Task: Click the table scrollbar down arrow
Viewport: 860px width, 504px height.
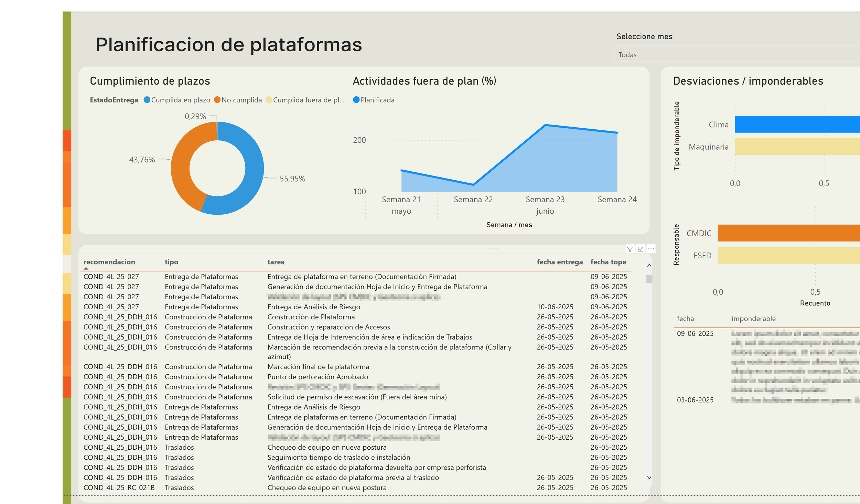Action: point(649,478)
